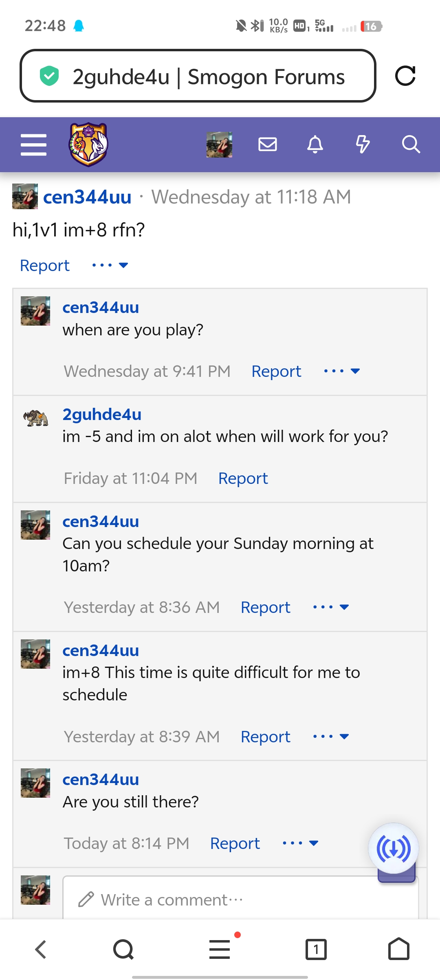The image size is (440, 980).
Task: Open browser tabs switcher showing 1
Action: (x=316, y=949)
